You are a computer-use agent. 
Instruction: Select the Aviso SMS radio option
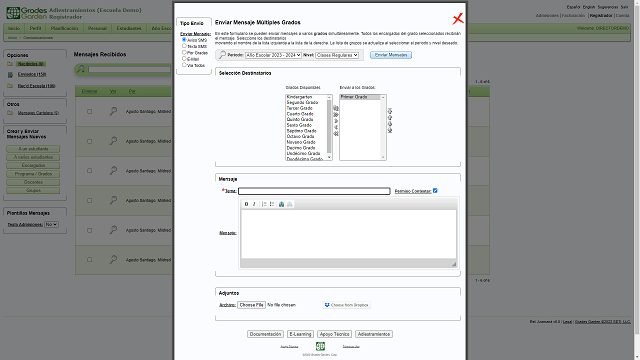point(184,40)
